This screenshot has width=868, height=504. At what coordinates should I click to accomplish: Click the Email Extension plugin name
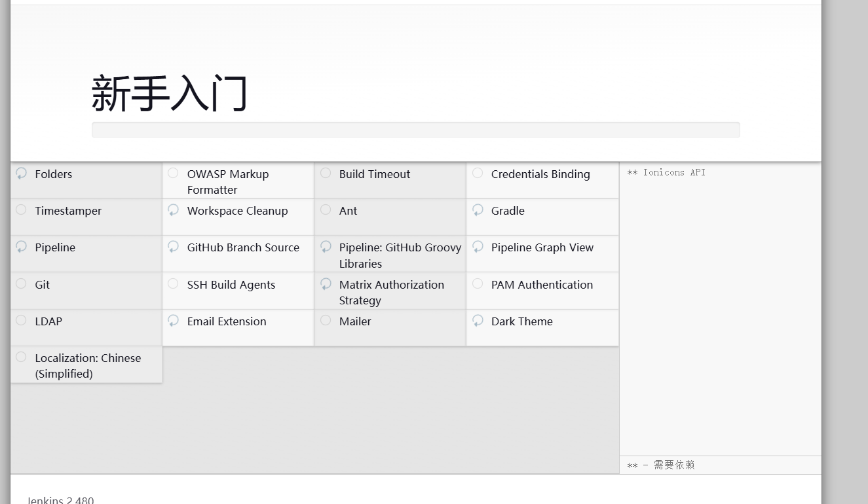[227, 321]
